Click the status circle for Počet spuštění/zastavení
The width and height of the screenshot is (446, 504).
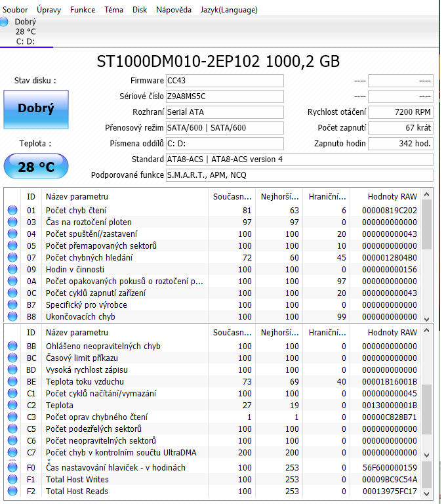point(12,234)
